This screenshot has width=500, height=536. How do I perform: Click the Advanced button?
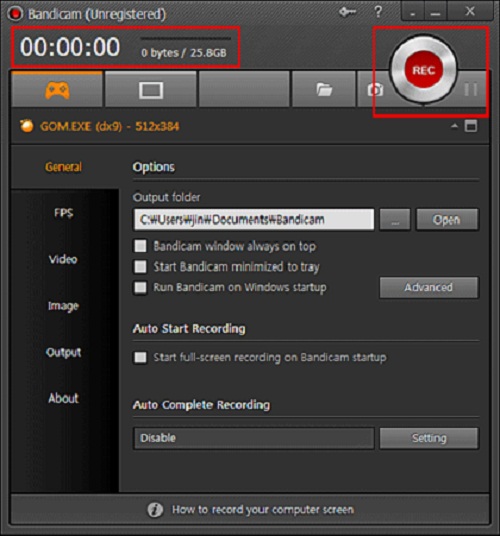(x=429, y=287)
